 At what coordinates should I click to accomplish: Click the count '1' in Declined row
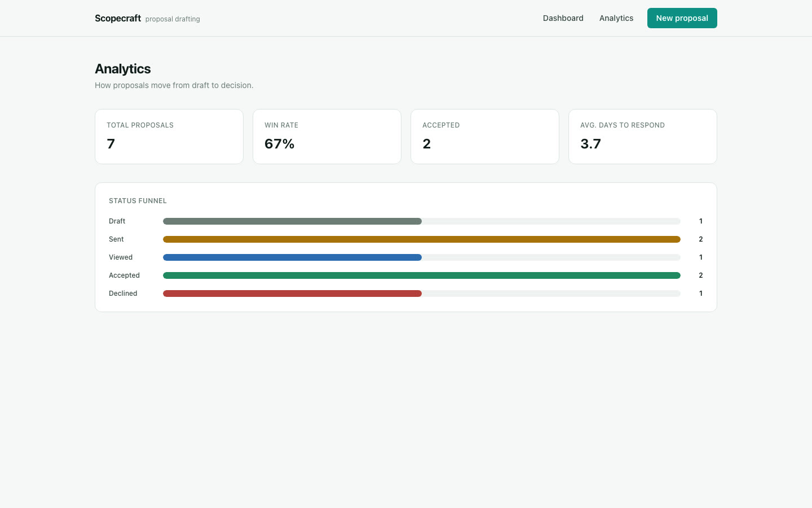701,294
